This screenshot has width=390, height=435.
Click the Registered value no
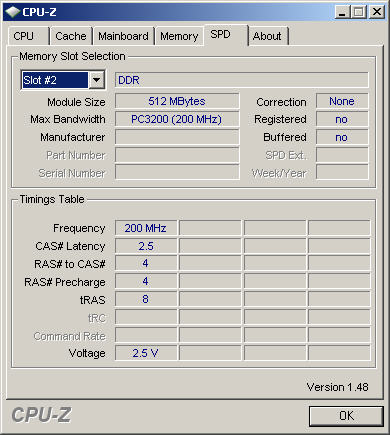pos(342,119)
